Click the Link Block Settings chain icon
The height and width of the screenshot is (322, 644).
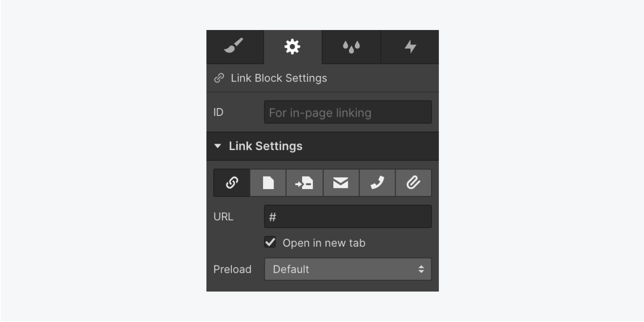click(x=219, y=78)
